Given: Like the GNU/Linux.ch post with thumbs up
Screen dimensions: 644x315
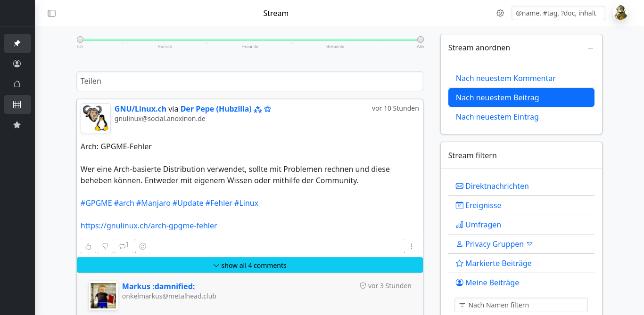Looking at the screenshot, I should click(x=88, y=246).
